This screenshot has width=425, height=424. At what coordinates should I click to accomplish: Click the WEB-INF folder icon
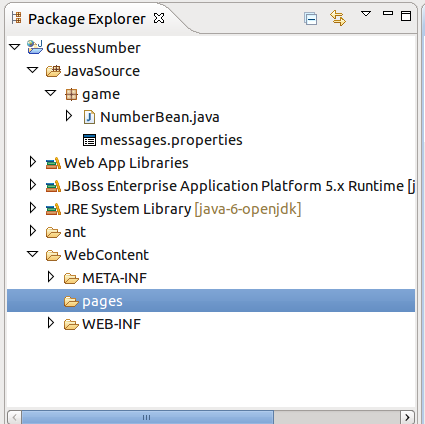tap(71, 324)
